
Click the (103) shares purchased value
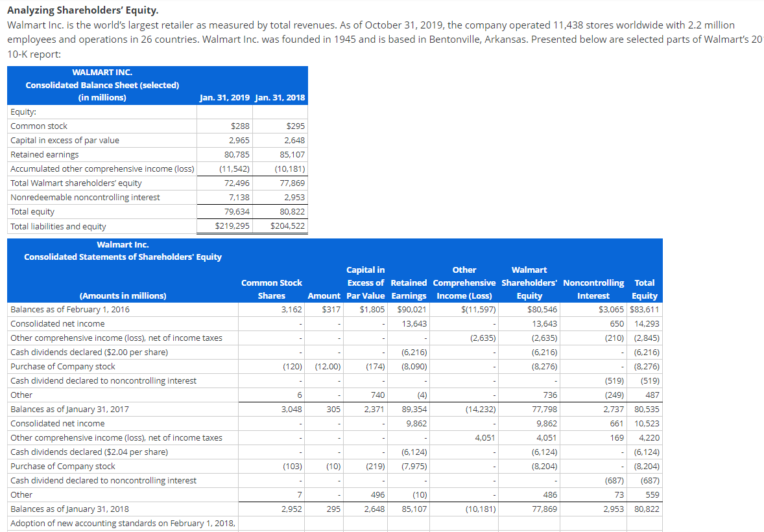pos(292,467)
